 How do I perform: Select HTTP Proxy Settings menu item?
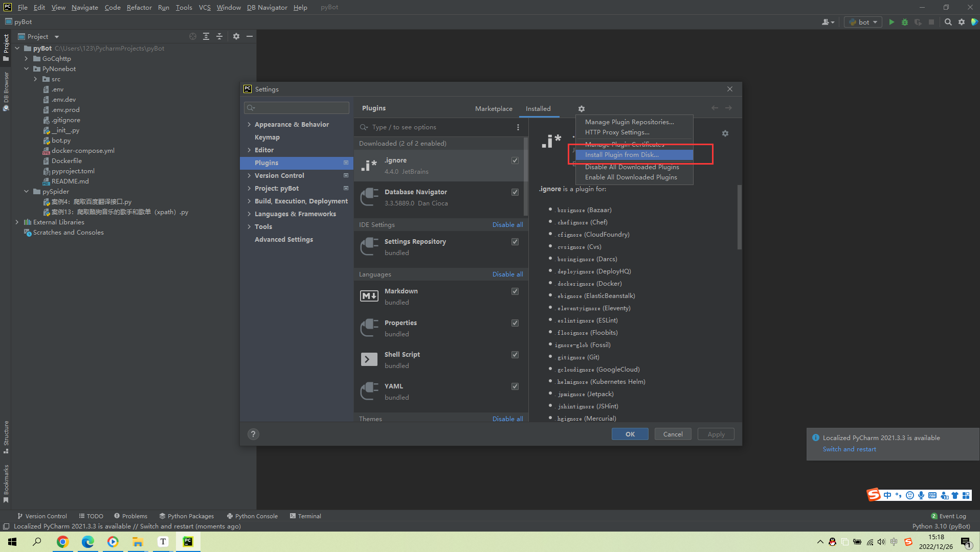pos(634,132)
